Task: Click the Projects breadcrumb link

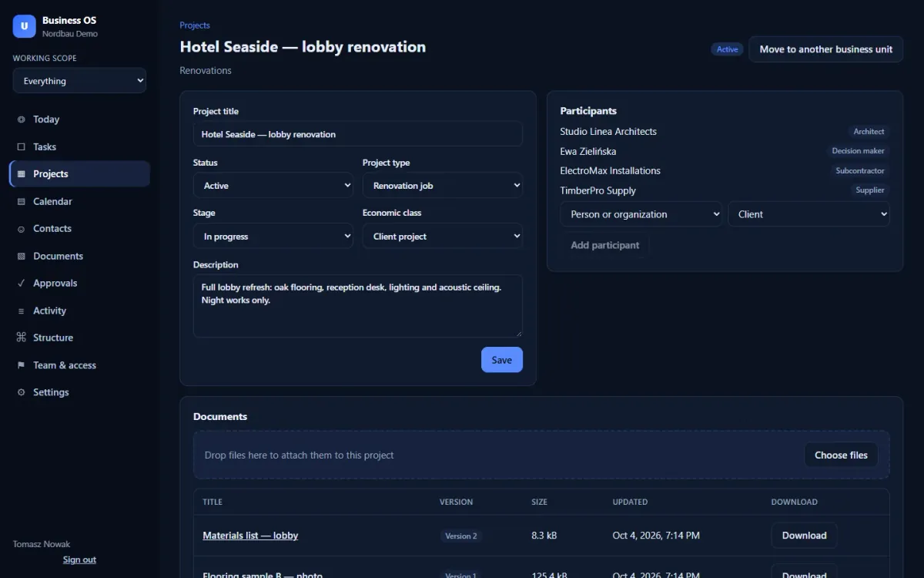Action: click(x=195, y=25)
